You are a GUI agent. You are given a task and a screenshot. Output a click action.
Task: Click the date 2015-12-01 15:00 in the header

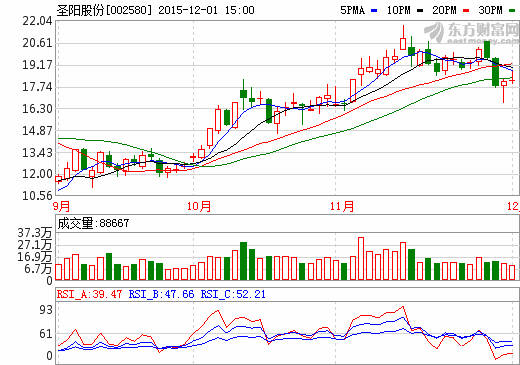206,10
